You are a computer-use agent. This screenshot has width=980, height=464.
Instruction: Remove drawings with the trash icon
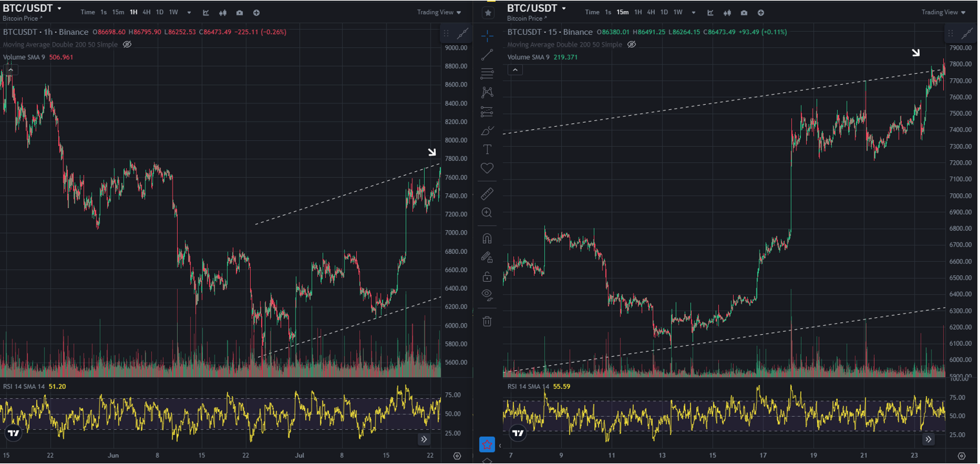point(487,321)
